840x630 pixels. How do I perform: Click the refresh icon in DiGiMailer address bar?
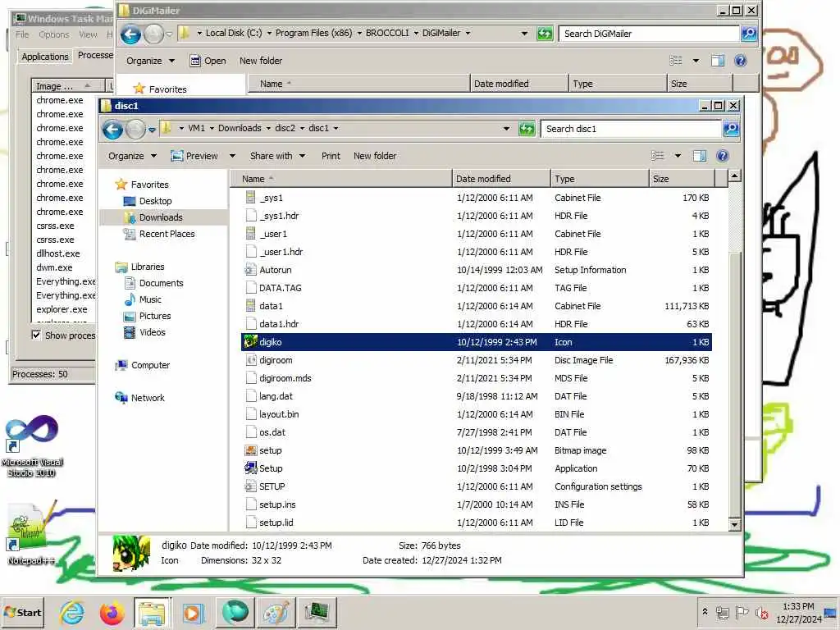click(x=545, y=34)
